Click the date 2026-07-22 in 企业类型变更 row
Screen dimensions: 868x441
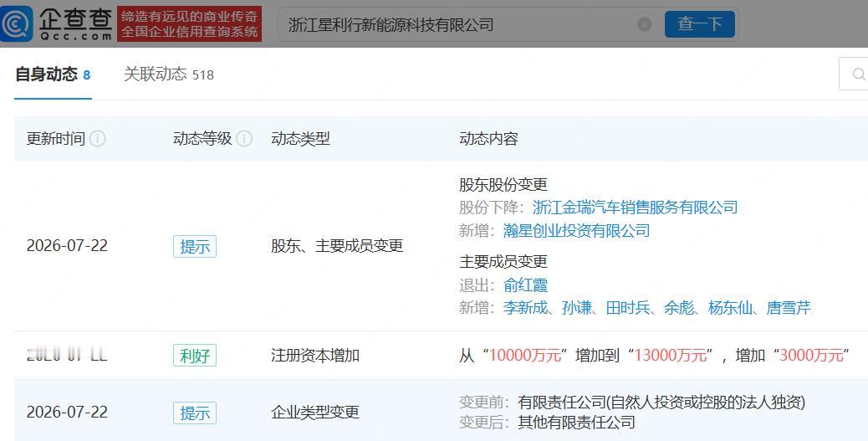(67, 413)
